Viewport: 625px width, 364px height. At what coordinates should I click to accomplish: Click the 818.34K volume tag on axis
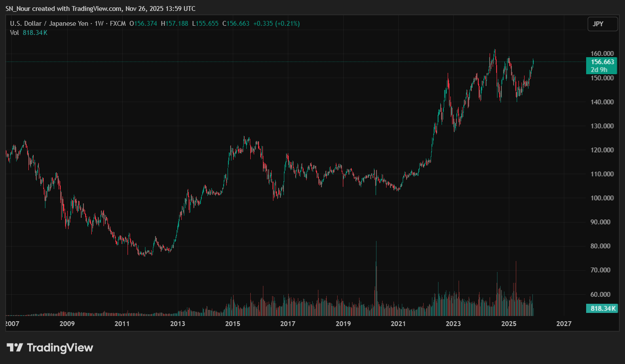602,309
